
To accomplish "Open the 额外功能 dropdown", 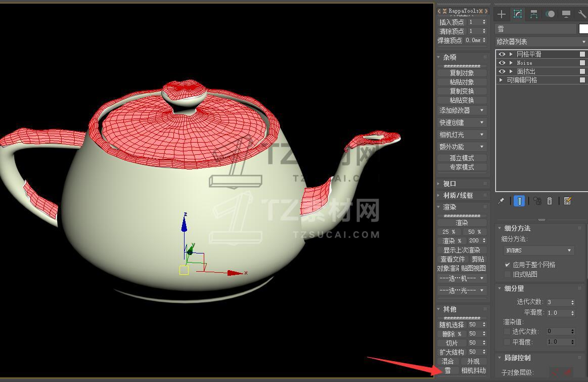I will 462,147.
